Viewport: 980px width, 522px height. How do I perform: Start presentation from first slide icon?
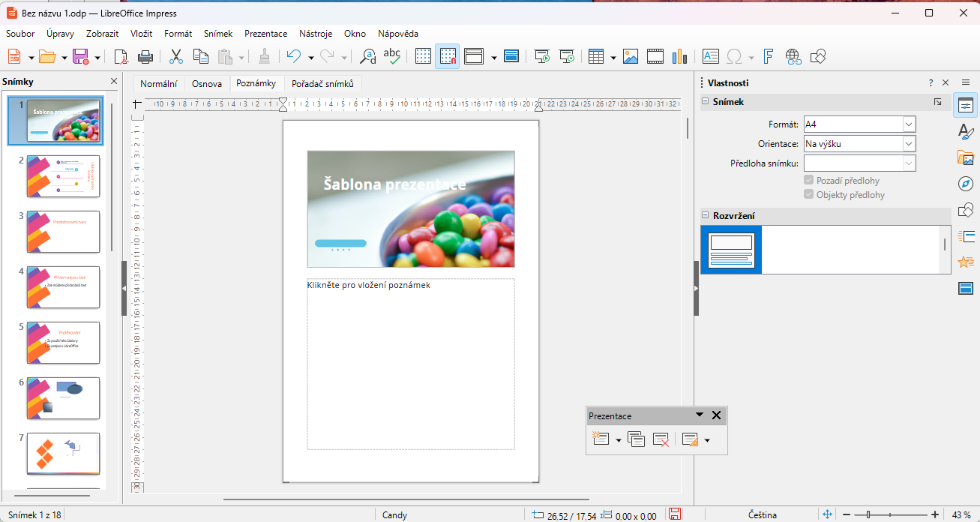542,56
